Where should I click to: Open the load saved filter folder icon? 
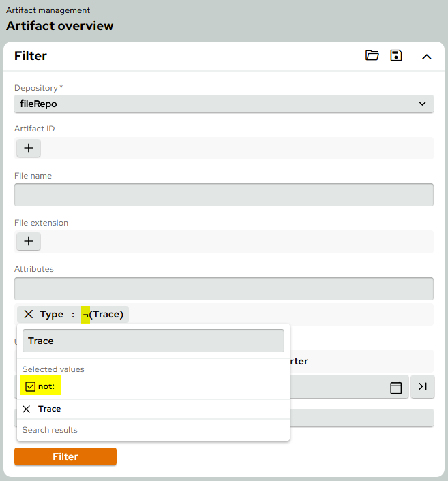click(x=372, y=56)
